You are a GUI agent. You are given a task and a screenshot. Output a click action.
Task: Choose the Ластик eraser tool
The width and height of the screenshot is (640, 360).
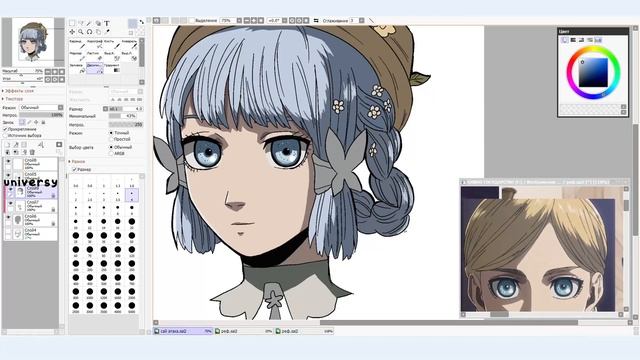95,57
